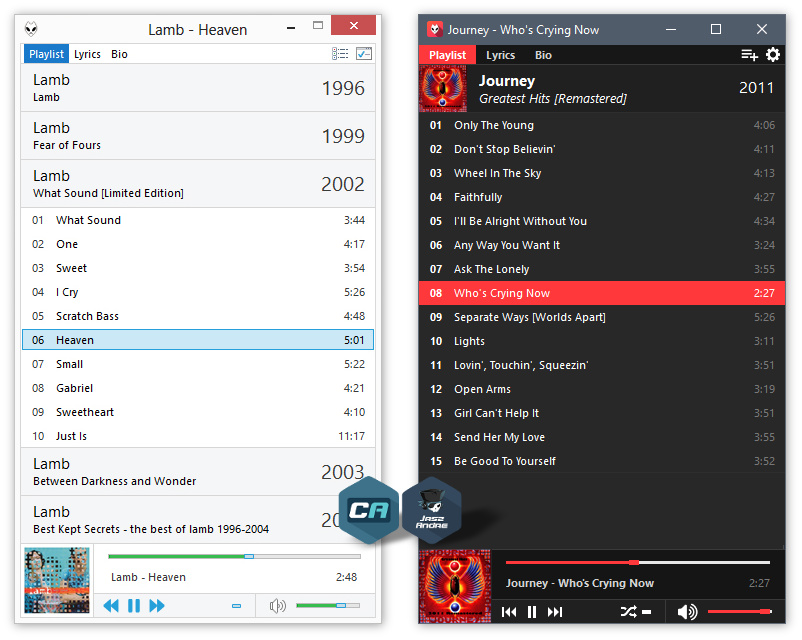This screenshot has height=640, width=802.
Task: Play track 02 Don't Stop Believin'
Action: click(x=602, y=149)
